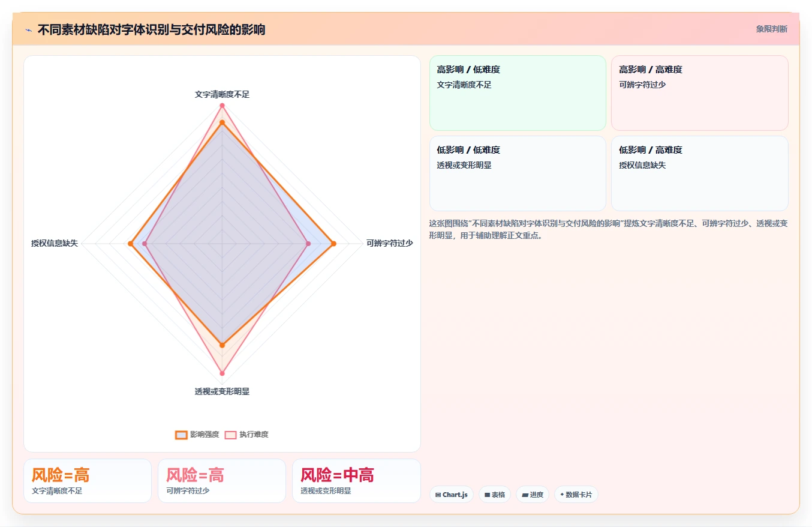Click the 透视或变形明显 radar axis label
The height and width of the screenshot is (527, 812).
tap(222, 391)
